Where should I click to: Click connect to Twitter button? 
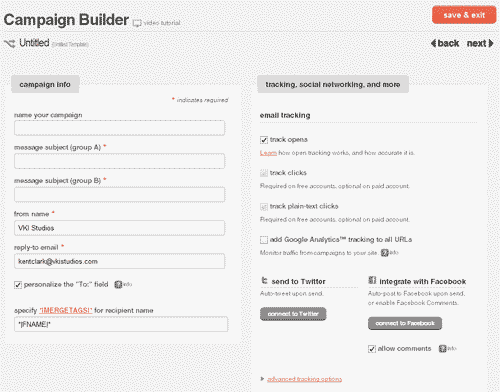click(x=293, y=314)
